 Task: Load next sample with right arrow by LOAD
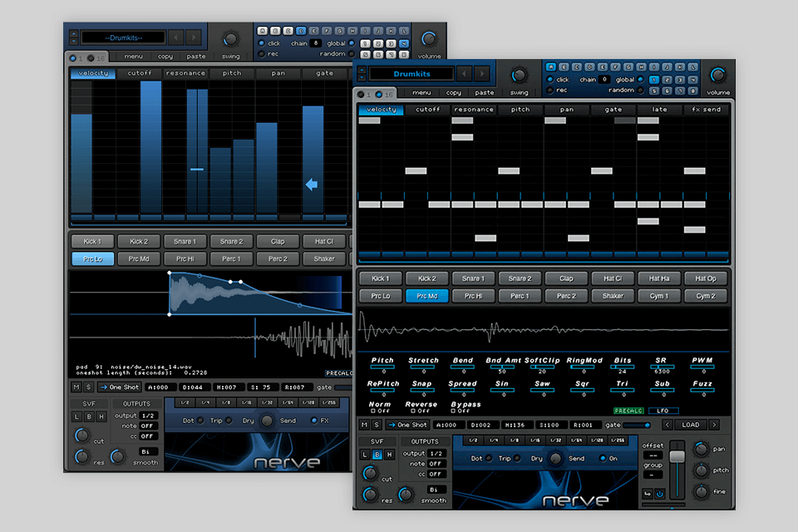[x=714, y=425]
